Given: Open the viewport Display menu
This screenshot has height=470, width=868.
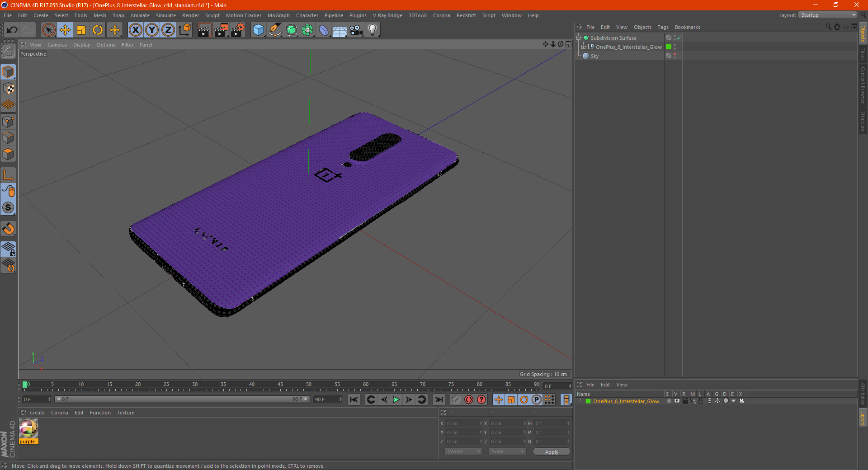Looking at the screenshot, I should pos(81,45).
